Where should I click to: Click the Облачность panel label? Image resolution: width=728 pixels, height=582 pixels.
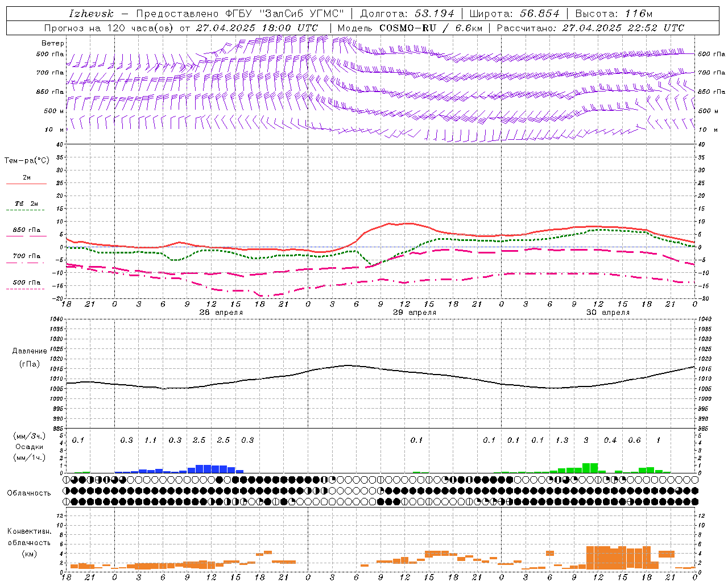click(x=29, y=493)
